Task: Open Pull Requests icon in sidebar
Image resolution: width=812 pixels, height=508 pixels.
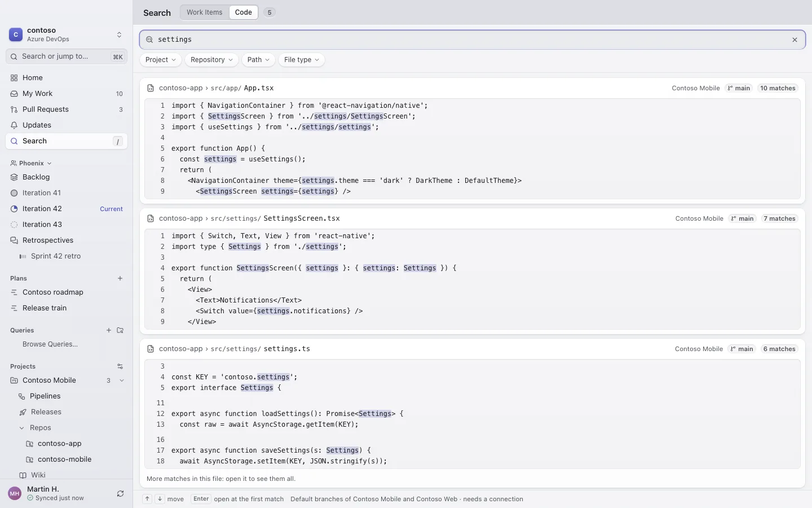Action: (14, 110)
